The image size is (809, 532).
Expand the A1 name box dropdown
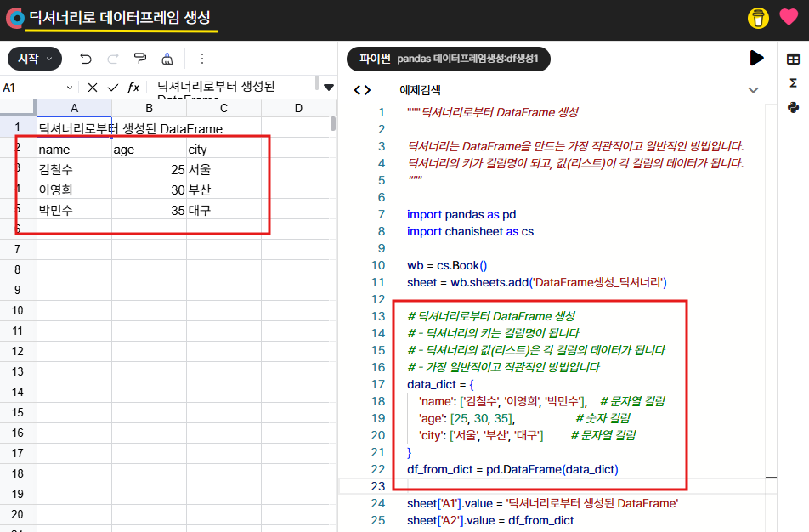pos(69,88)
